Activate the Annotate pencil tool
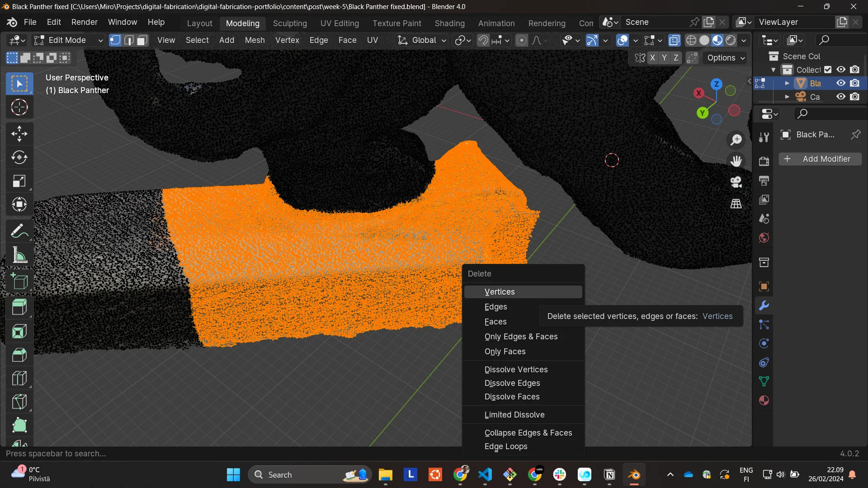The width and height of the screenshot is (868, 488). (19, 231)
